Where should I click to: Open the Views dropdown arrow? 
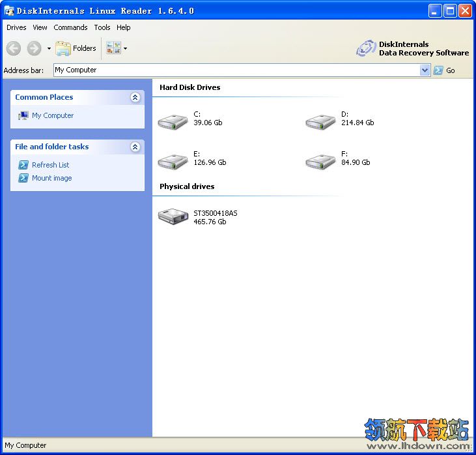point(125,48)
